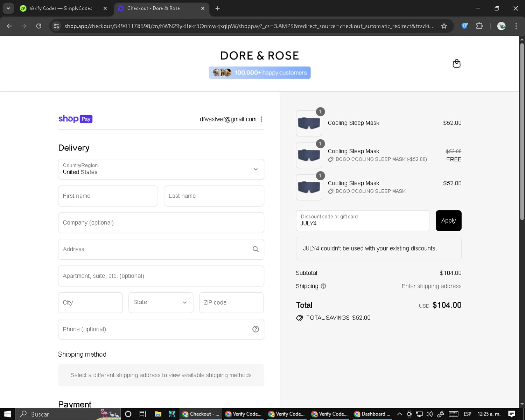Click the 12:25 a. m. clock
Image resolution: width=525 pixels, height=420 pixels.
coord(489,414)
